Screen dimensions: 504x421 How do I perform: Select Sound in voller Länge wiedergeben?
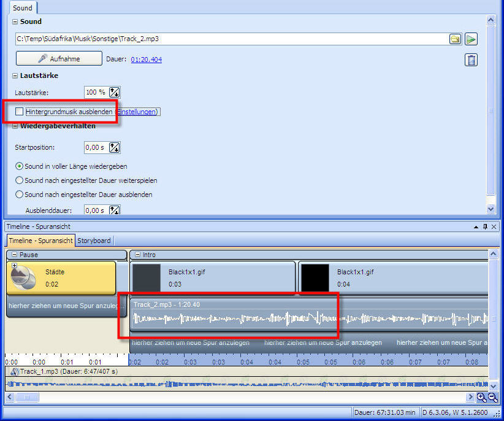[x=20, y=166]
